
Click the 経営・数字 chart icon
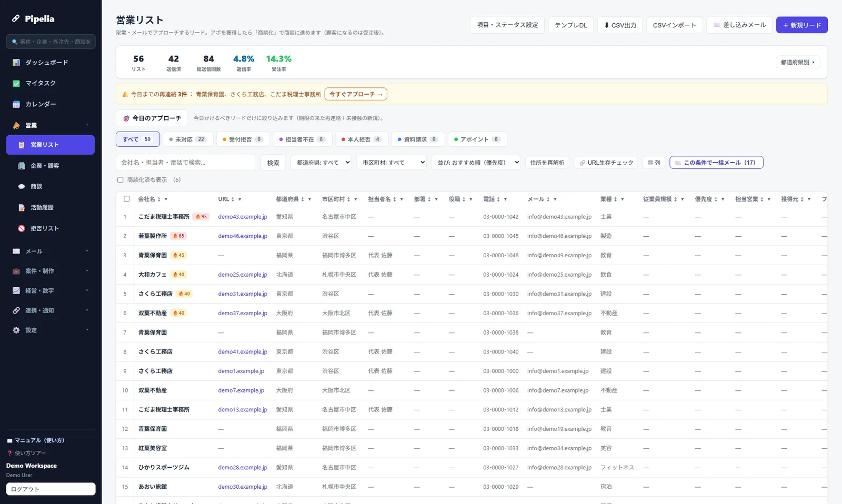(16, 290)
